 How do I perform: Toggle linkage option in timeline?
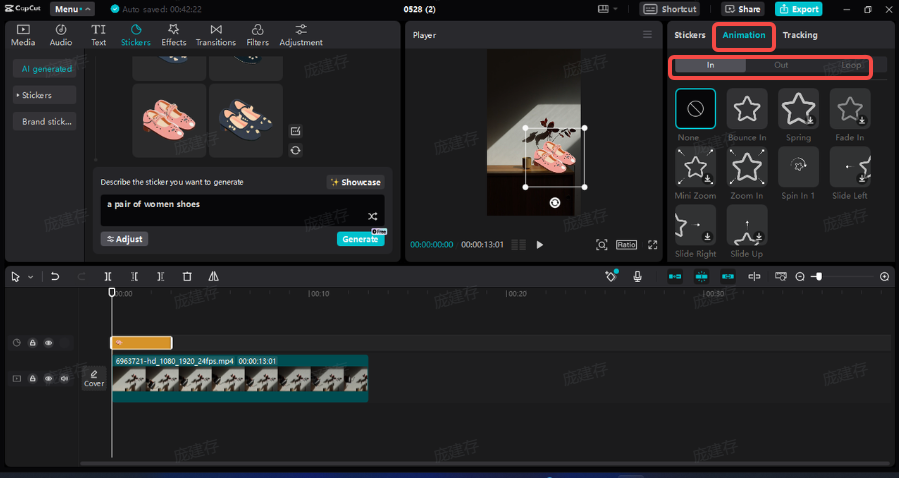click(x=728, y=277)
